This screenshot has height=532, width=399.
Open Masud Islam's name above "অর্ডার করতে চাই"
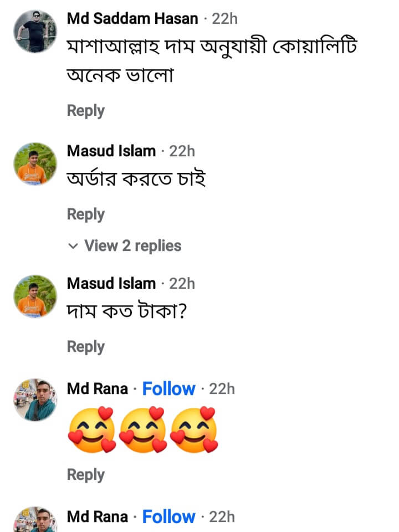[111, 151]
